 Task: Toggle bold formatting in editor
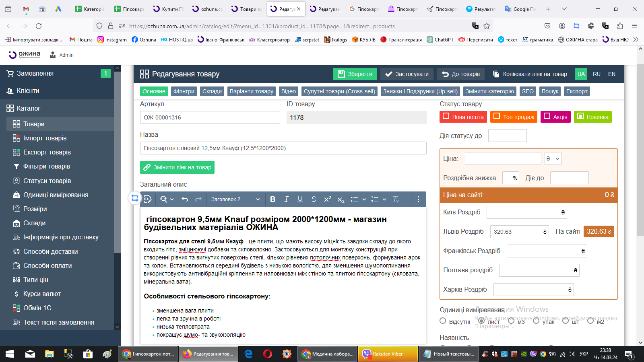272,199
